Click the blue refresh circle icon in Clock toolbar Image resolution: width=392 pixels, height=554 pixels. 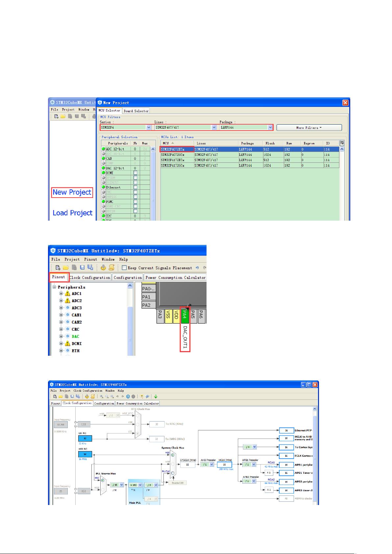pyautogui.click(x=128, y=397)
